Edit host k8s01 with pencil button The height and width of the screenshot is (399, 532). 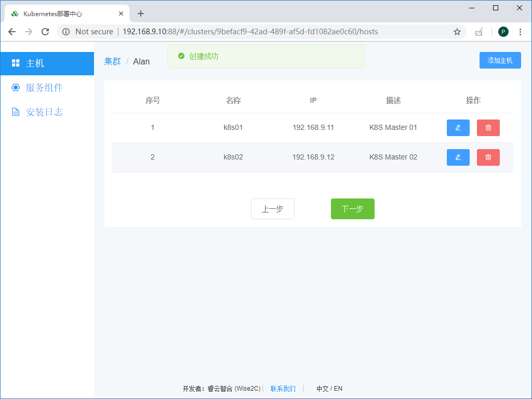pos(458,128)
